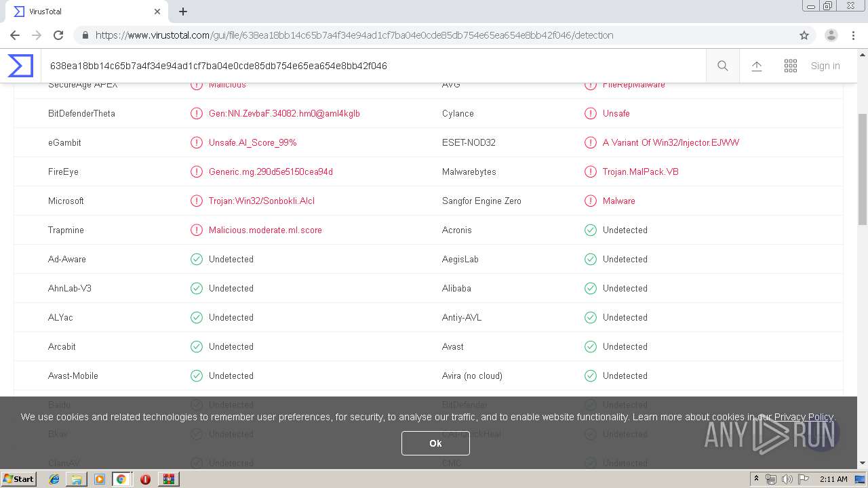Close the VirusTotal tab

pos(157,12)
